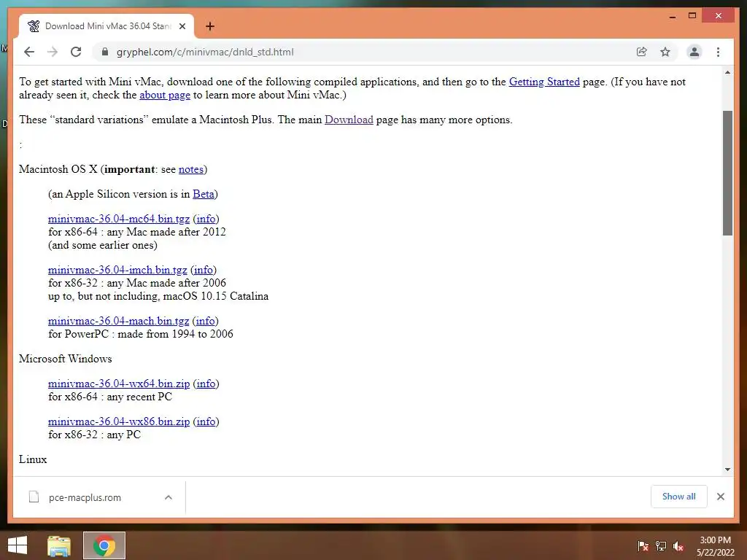Download minivmac-36.04-imch.bin.tgz
Viewport: 747px width, 560px height.
pyautogui.click(x=117, y=270)
